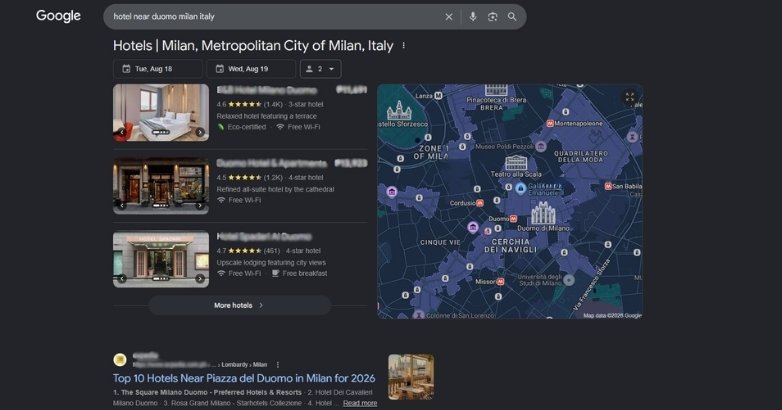This screenshot has height=410, width=782.
Task: Show next photo of city views hotel
Action: point(200,279)
